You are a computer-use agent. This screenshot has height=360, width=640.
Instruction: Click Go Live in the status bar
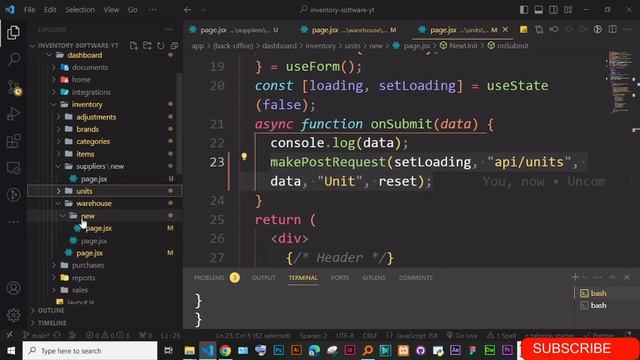[x=462, y=336]
